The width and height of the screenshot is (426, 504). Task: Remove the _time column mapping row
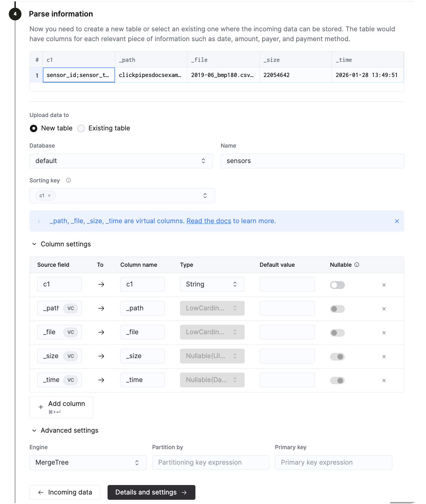pyautogui.click(x=384, y=380)
